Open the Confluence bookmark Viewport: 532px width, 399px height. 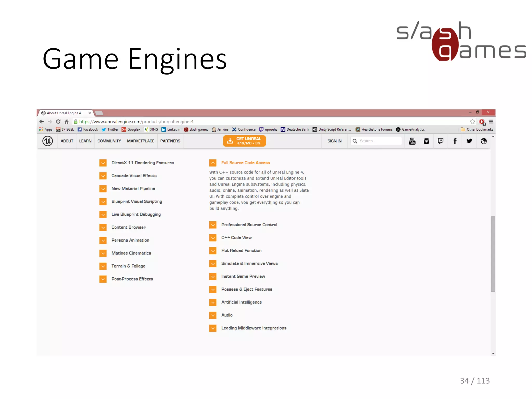coord(244,129)
